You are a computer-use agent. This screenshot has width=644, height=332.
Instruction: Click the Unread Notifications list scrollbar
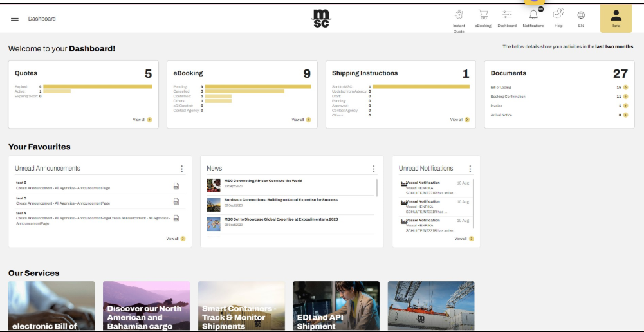[x=473, y=203]
